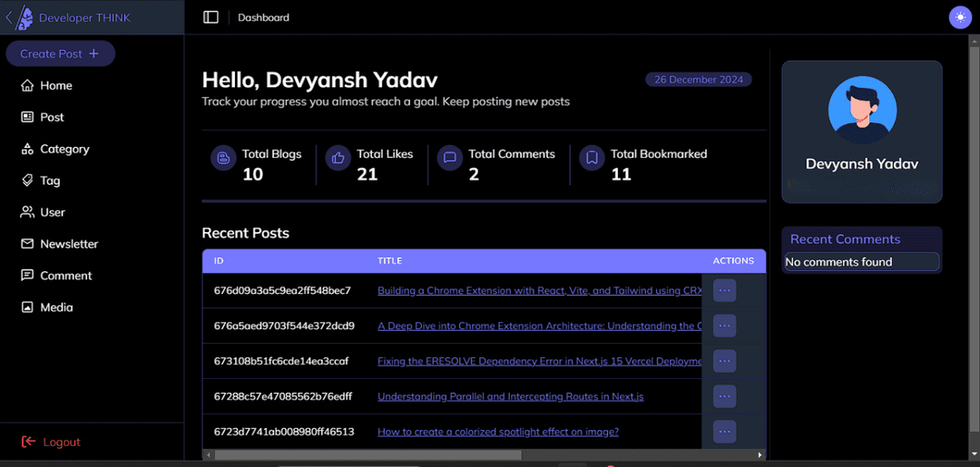The width and height of the screenshot is (980, 467).
Task: Click the Media sidebar label text
Action: point(57,307)
